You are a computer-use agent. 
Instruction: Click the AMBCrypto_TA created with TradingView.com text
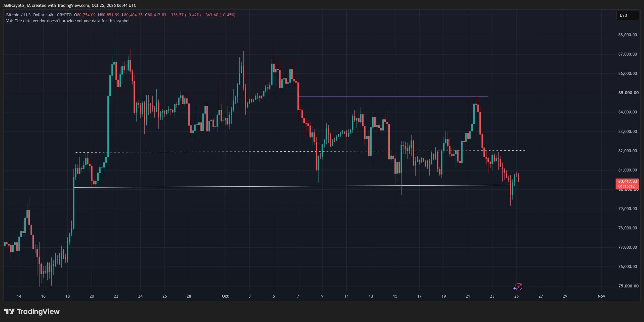[70, 5]
